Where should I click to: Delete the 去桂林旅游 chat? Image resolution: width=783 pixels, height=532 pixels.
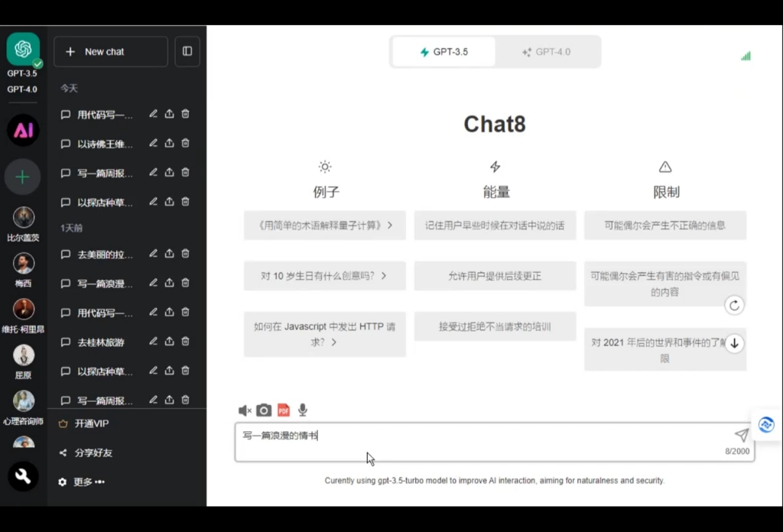coord(185,342)
